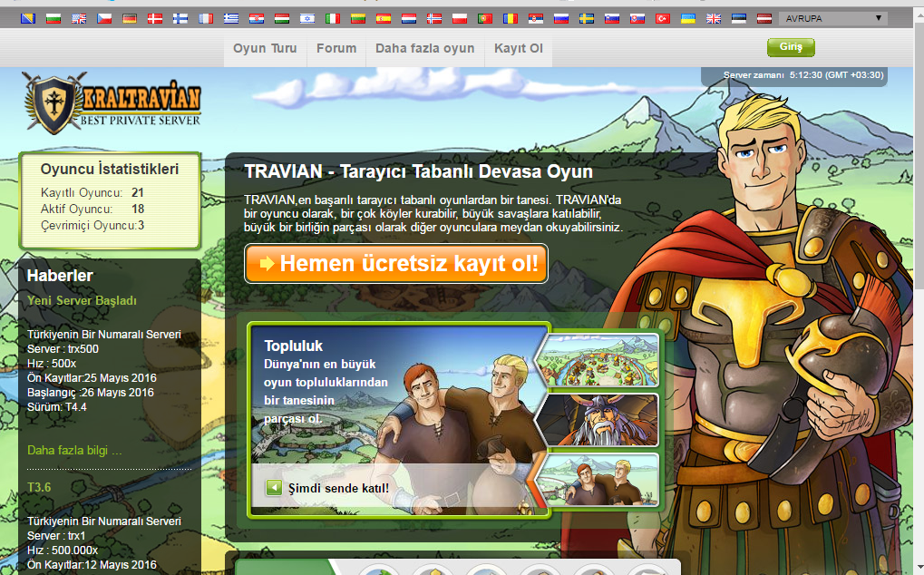The image size is (924, 575).
Task: Pick the Latvian flag
Action: pyautogui.click(x=764, y=19)
